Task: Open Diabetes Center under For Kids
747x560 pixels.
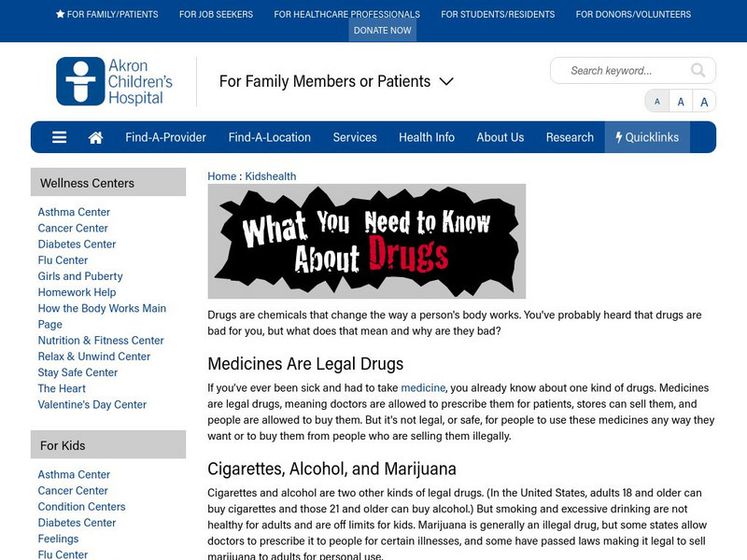Action: 77,523
